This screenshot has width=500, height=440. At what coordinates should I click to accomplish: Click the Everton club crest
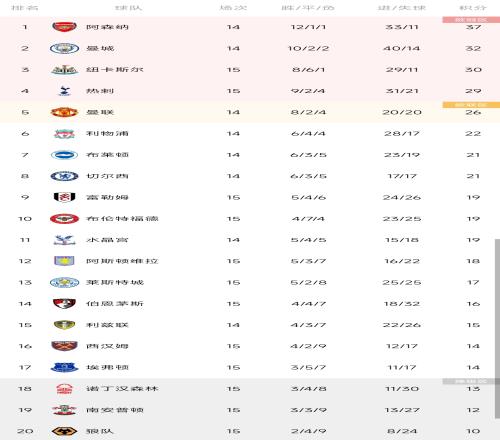pos(64,367)
